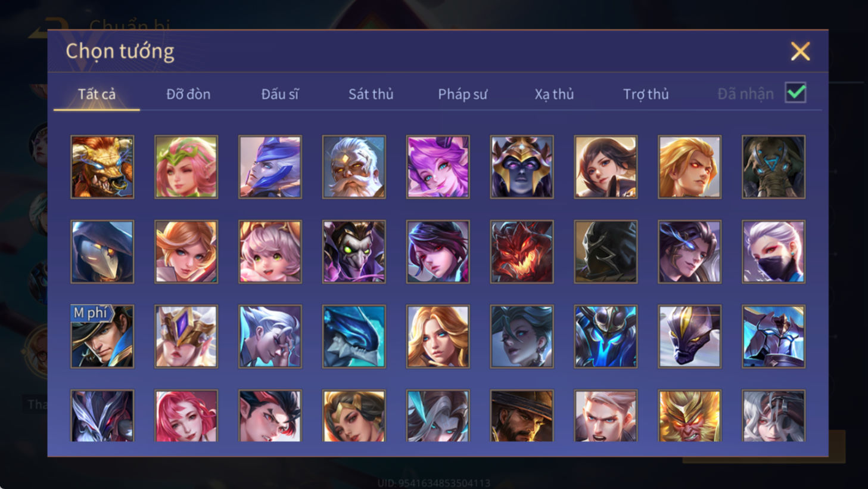Select the Tất cả tab
This screenshot has width=868, height=489.
tap(97, 94)
